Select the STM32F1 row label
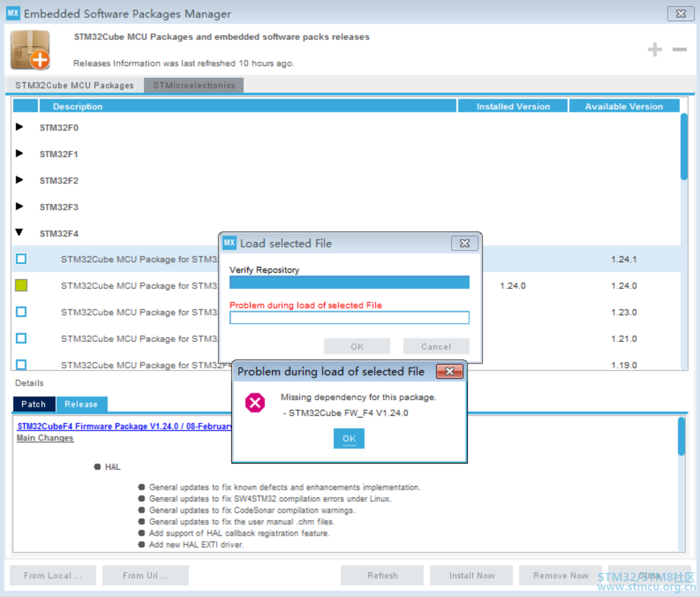 click(59, 154)
